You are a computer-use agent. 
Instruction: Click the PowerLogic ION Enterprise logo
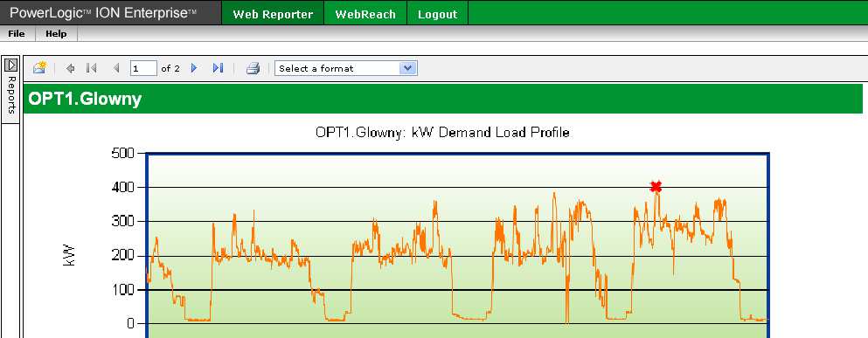(x=103, y=13)
